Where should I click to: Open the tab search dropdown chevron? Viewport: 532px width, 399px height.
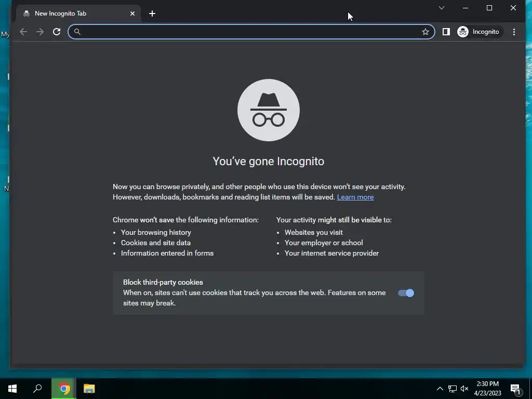pyautogui.click(x=442, y=8)
